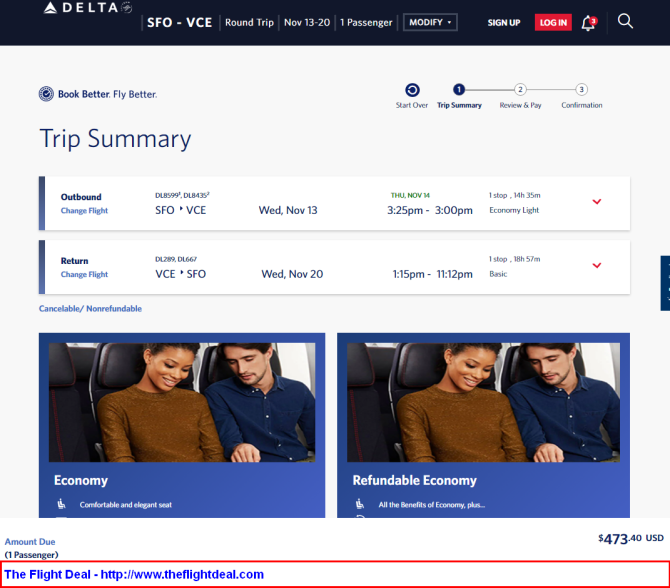Viewport: 670px width, 588px height.
Task: Click the seat icon under Economy
Action: click(62, 504)
